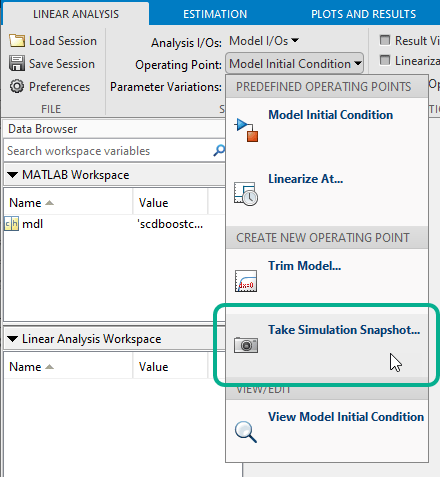Click the workspace variables search magnifier icon

click(x=219, y=151)
